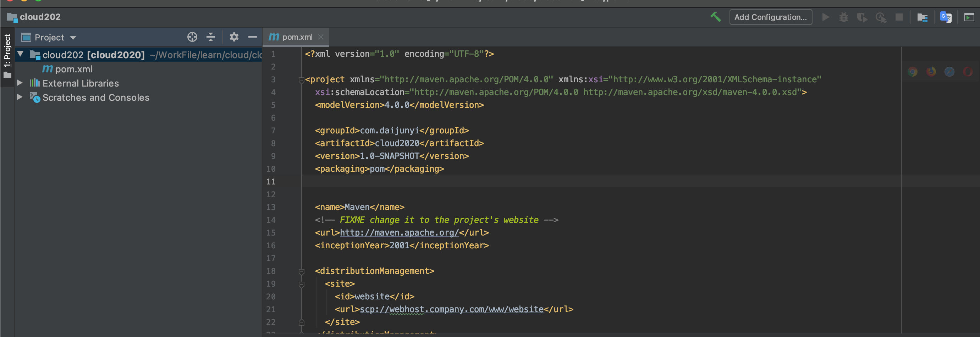Click the modelVersion value 4.0.0

(x=397, y=105)
